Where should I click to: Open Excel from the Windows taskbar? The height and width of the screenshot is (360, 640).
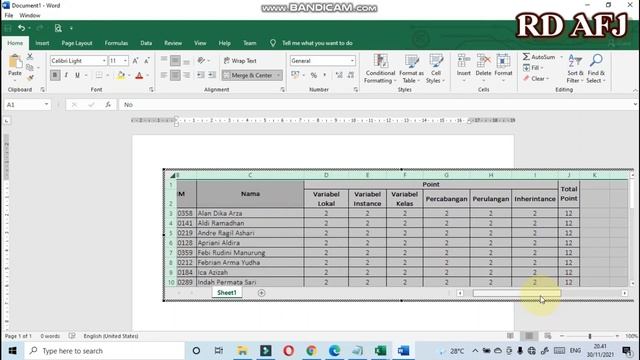click(380, 351)
